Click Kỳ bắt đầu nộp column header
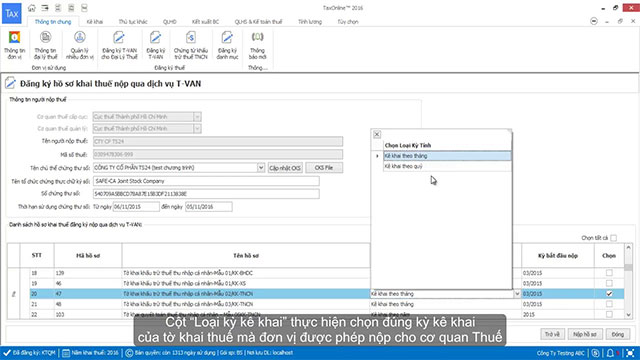640x360 pixels. [558, 256]
